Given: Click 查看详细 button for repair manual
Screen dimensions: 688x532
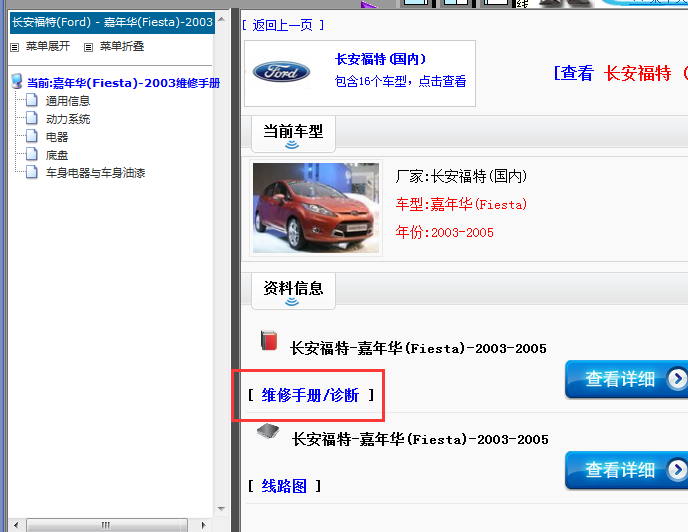Looking at the screenshot, I should point(626,379).
